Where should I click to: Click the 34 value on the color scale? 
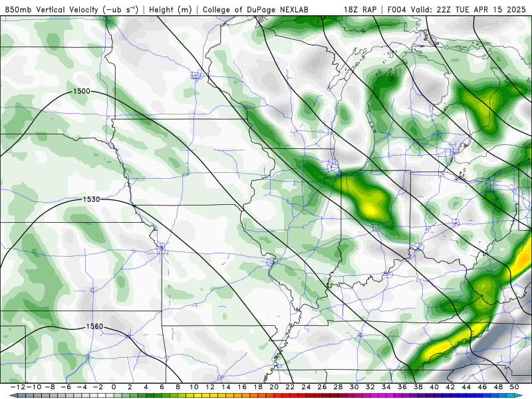click(386, 387)
